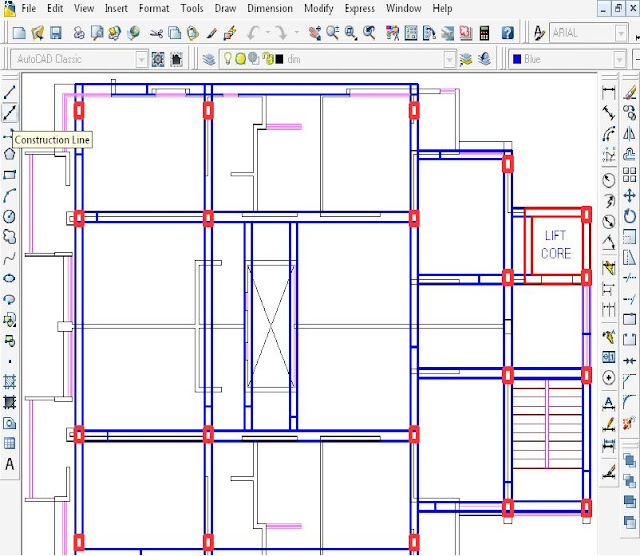Open the undo history dropdown arrow

tap(268, 32)
